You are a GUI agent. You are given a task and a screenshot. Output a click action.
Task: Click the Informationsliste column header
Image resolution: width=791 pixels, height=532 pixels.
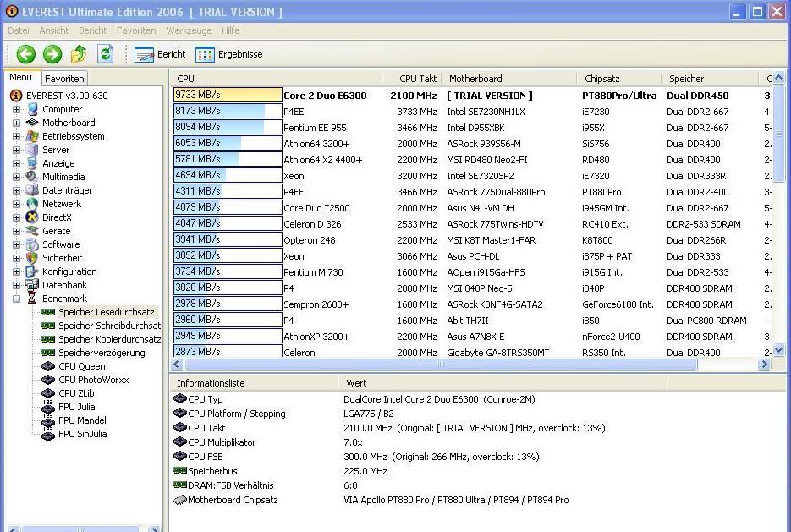click(x=255, y=383)
